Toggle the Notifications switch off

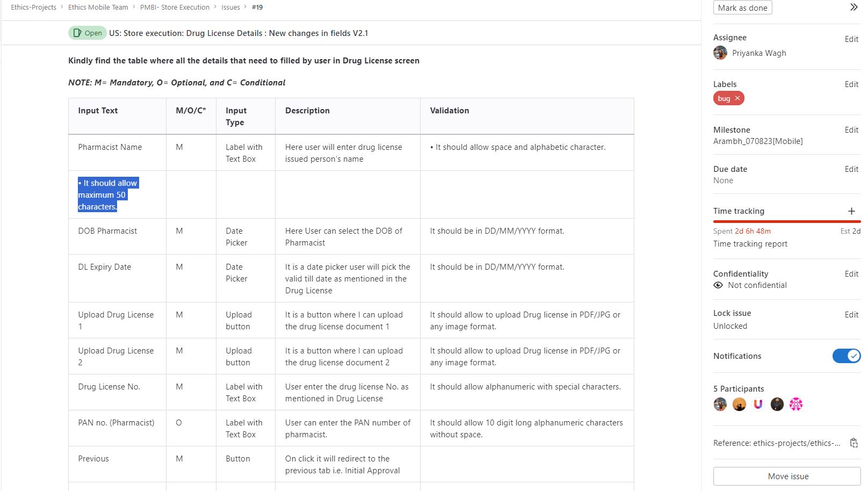coord(846,356)
